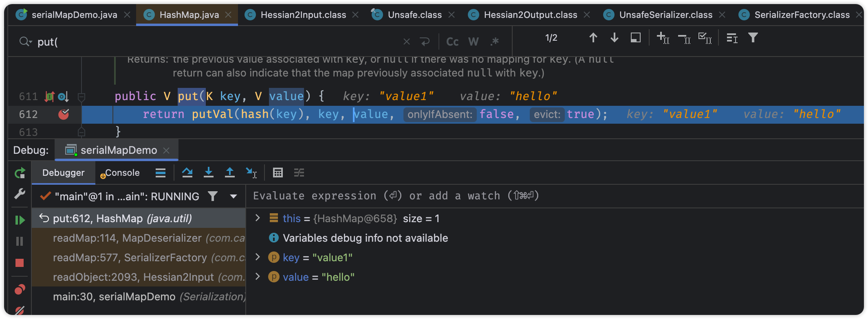Click the fold end marker at line 613

click(82, 132)
